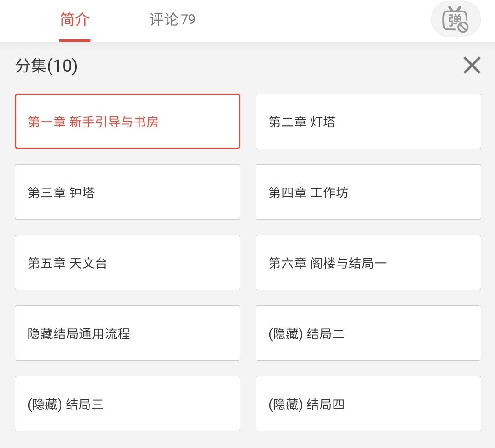Image resolution: width=495 pixels, height=448 pixels.
Task: Choose episode 第四章 工作坊
Action: [368, 192]
